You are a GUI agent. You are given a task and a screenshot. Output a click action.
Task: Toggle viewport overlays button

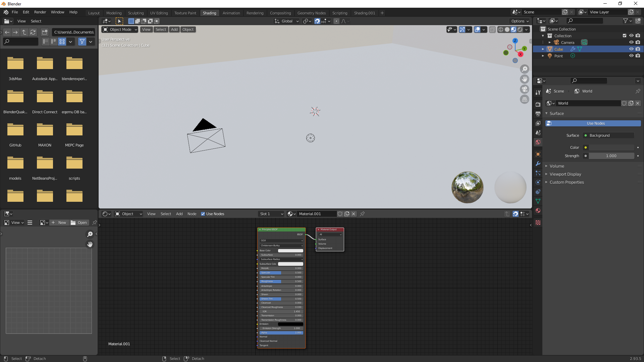click(477, 29)
